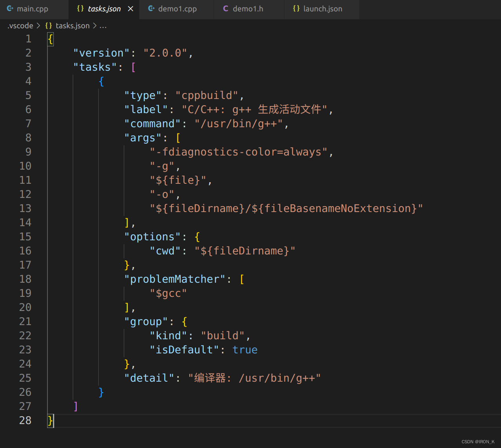Viewport: 501px width, 448px height.
Task: Click the JSON icon in the breadcrumb
Action: [49, 26]
